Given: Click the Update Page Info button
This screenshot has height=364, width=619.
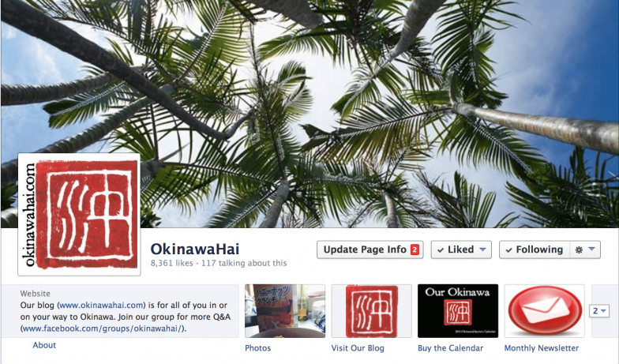Looking at the screenshot, I should point(370,250).
